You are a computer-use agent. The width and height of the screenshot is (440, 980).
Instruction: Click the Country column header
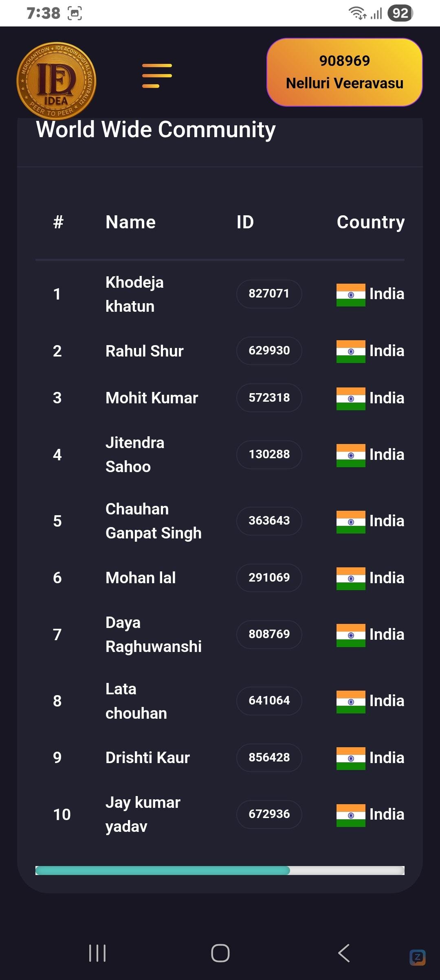pos(370,222)
